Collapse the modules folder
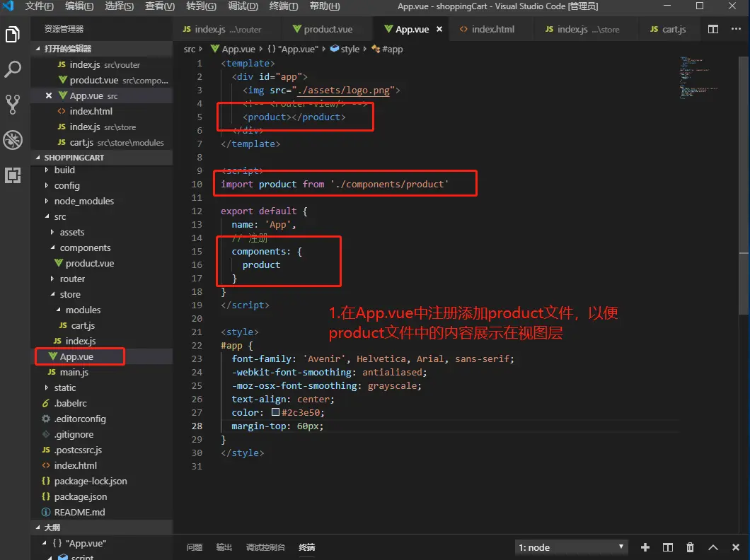750x560 pixels. click(x=58, y=310)
